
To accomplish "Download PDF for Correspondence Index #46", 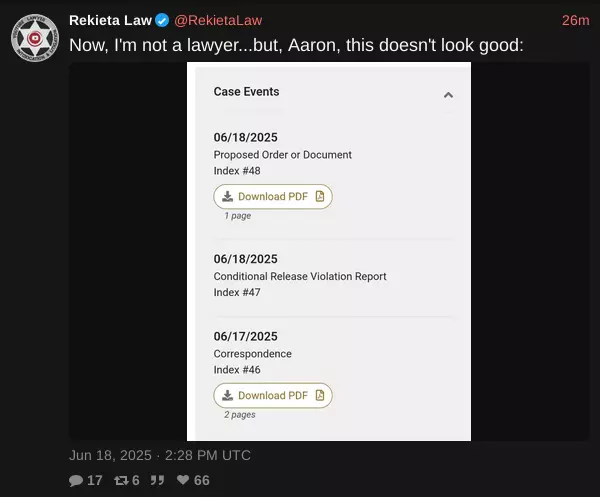I will click(x=273, y=395).
